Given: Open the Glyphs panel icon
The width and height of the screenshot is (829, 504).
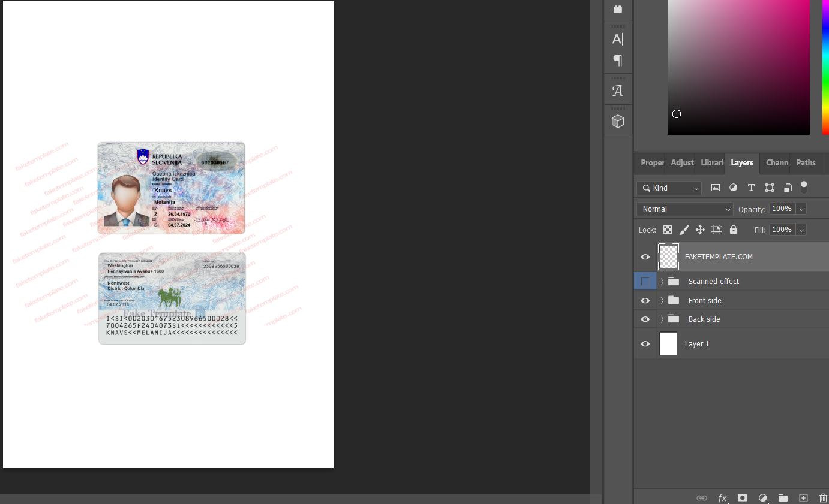Looking at the screenshot, I should tap(617, 91).
